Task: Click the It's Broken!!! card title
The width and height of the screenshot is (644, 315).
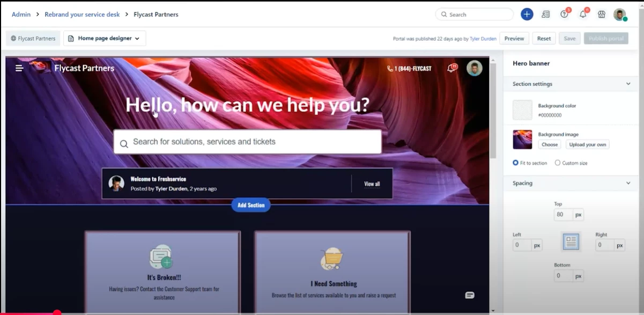Action: pyautogui.click(x=164, y=277)
